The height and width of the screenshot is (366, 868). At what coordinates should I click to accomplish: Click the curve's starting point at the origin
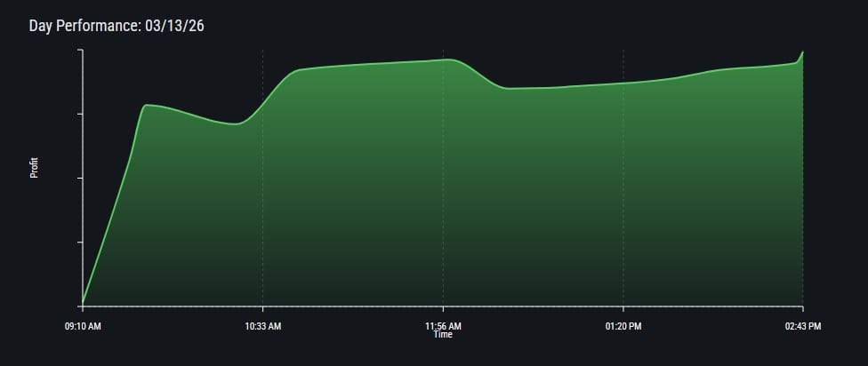point(83,305)
